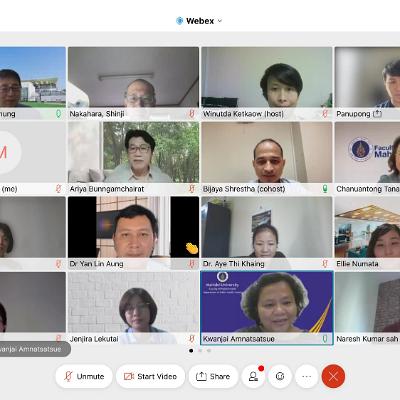Select Ellie Numata video tile
400x400 pixels.
[x=367, y=233]
